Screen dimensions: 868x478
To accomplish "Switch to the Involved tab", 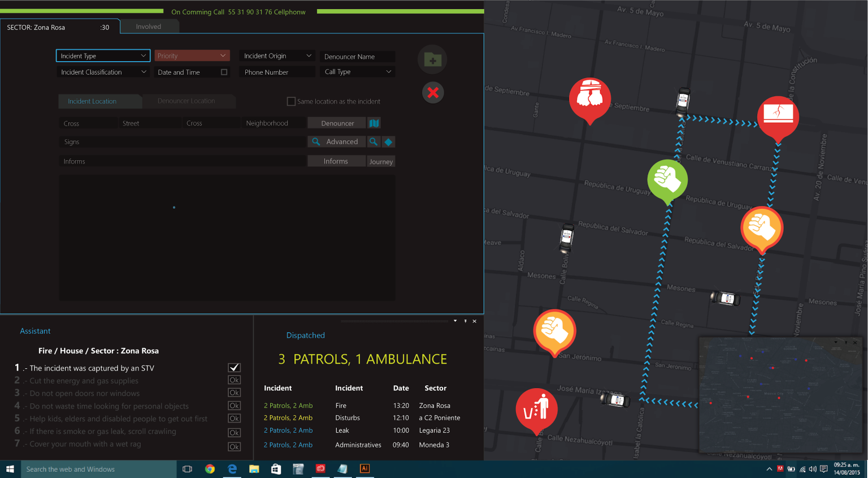I will (x=149, y=27).
